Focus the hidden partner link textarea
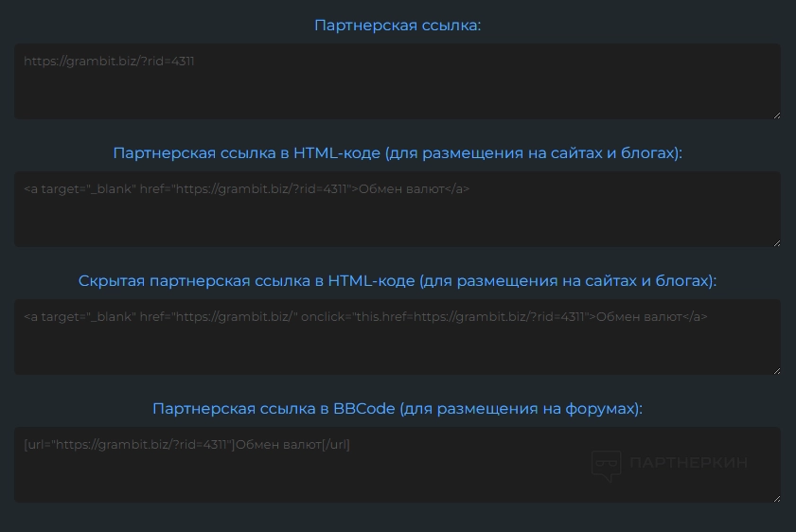Viewport: 796px width, 532px height. [x=398, y=348]
